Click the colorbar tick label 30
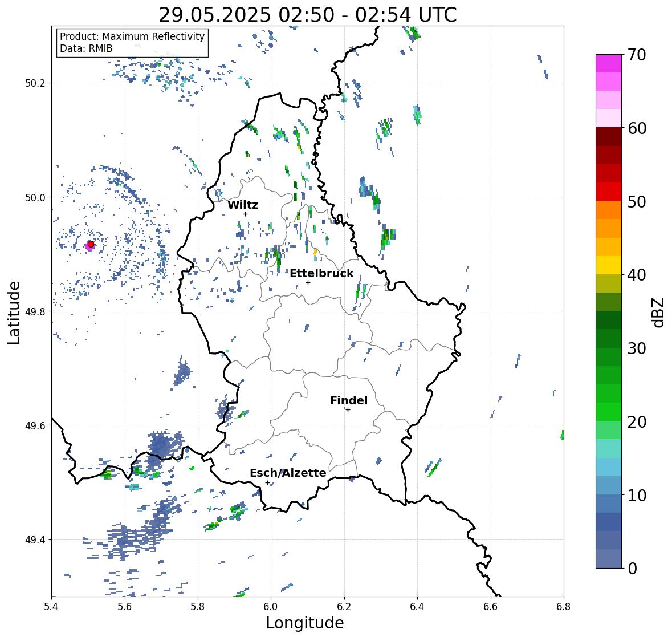Viewport: 672px width, 637px height. (637, 348)
